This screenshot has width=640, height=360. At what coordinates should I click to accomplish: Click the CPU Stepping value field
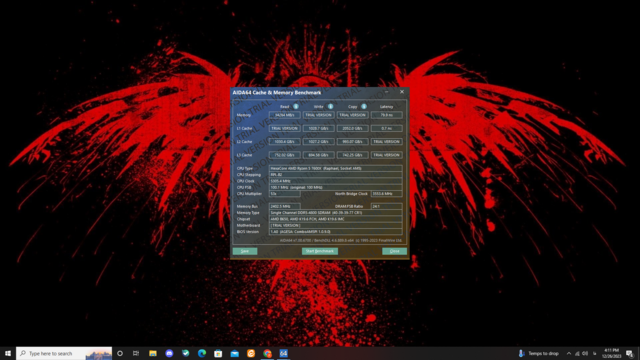[336, 175]
